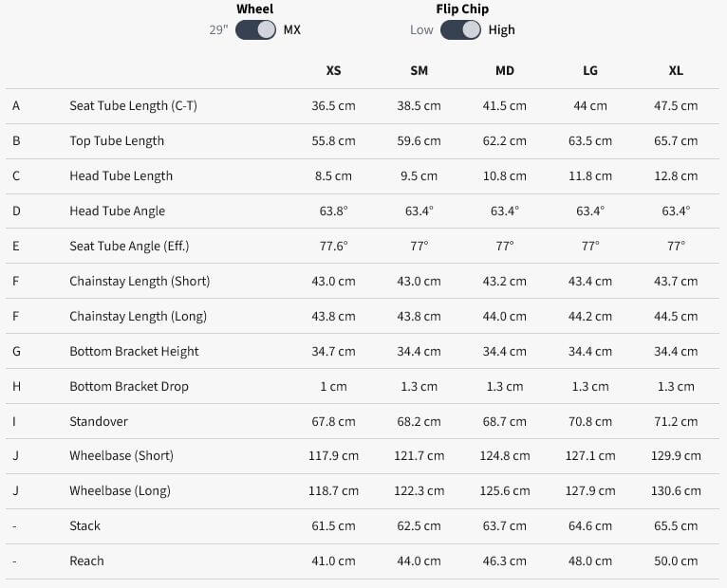Viewport: 727px width, 588px height.
Task: Click the SM size column header
Action: coord(419,70)
